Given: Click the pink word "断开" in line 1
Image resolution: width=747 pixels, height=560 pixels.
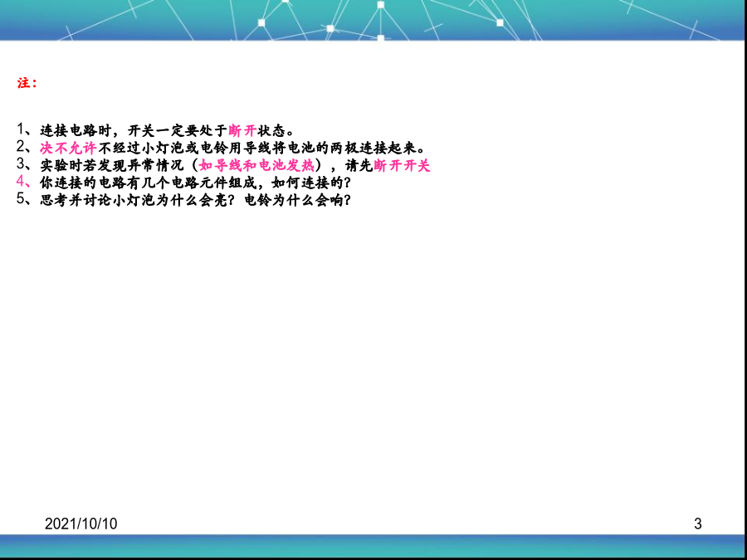Looking at the screenshot, I should click(242, 130).
